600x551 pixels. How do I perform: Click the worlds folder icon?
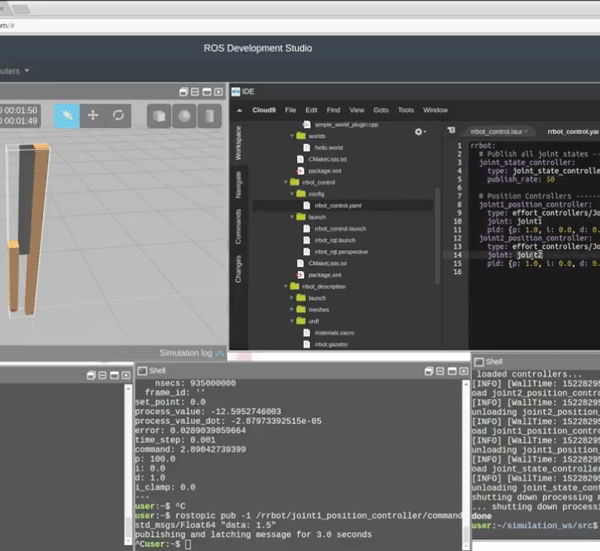click(x=301, y=136)
